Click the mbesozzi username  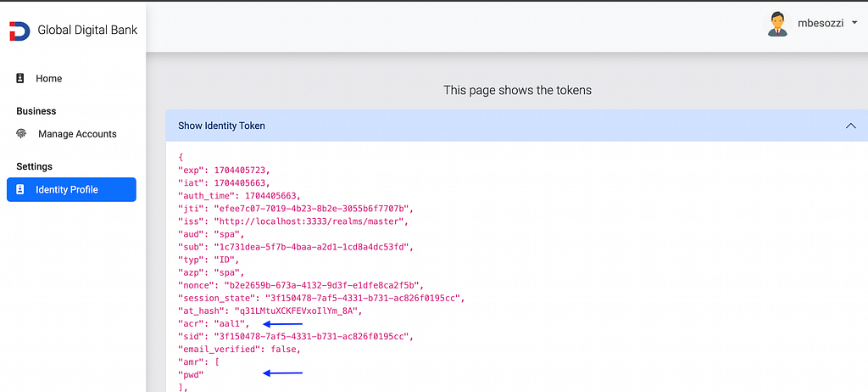(821, 23)
